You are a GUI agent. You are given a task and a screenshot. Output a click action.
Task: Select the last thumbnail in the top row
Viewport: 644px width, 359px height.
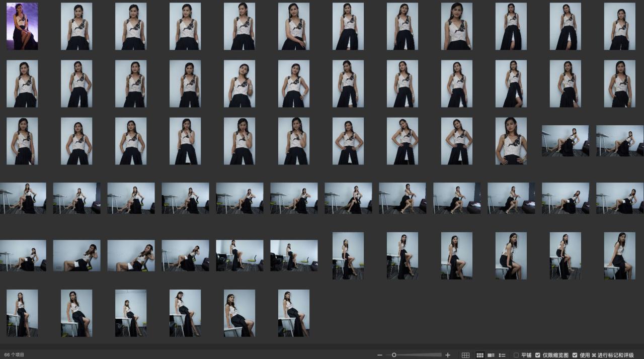coord(619,26)
